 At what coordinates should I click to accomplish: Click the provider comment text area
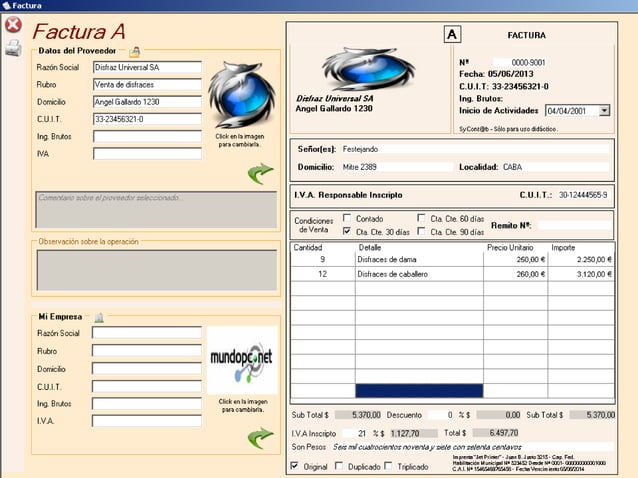click(x=155, y=210)
